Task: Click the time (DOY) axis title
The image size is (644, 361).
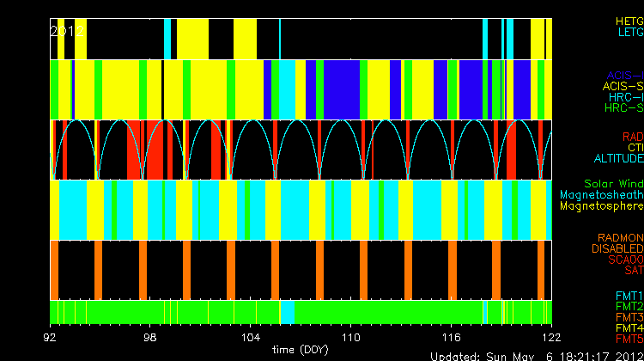Action: click(301, 349)
